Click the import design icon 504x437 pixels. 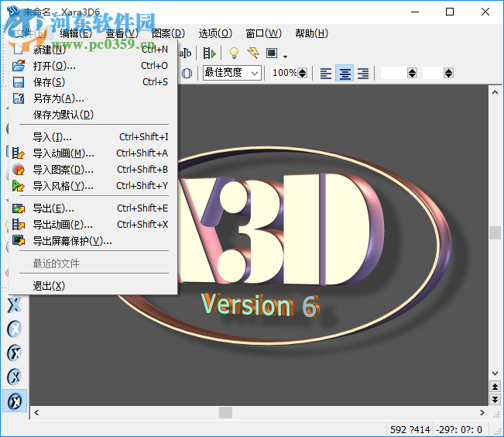click(x=19, y=169)
